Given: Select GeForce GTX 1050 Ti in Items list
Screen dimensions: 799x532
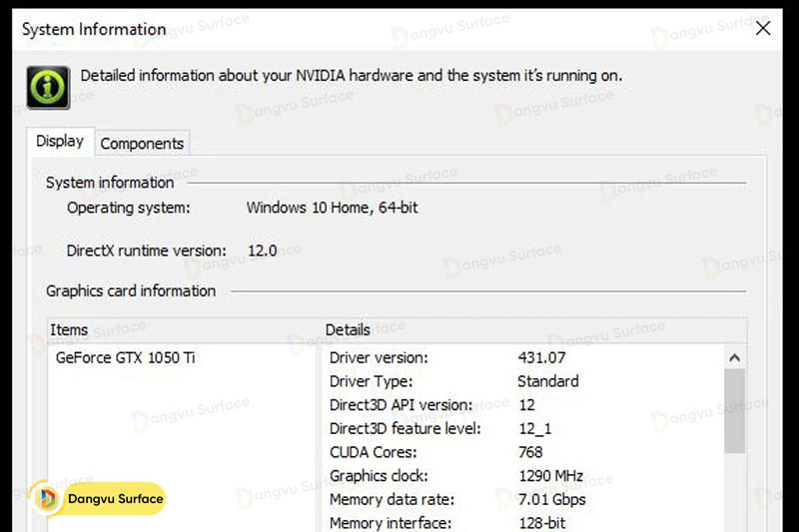Looking at the screenshot, I should [x=125, y=357].
